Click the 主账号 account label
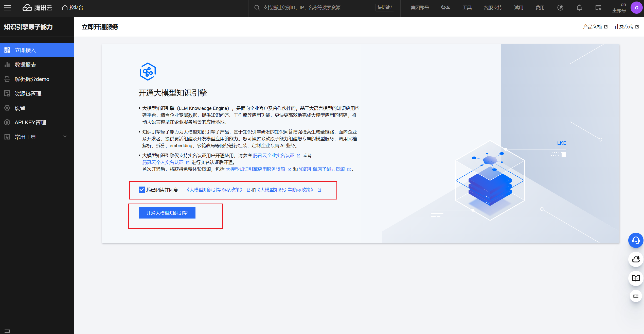 click(619, 11)
